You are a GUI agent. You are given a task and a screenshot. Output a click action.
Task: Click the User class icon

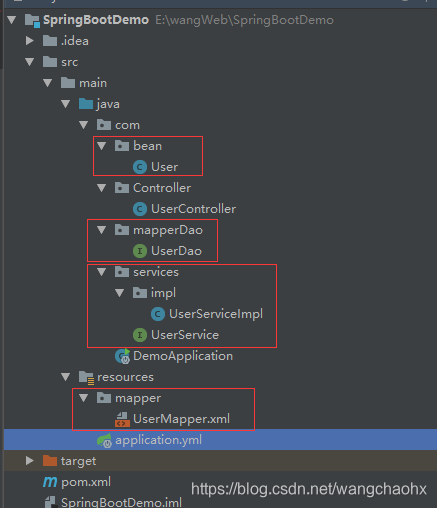pyautogui.click(x=140, y=167)
